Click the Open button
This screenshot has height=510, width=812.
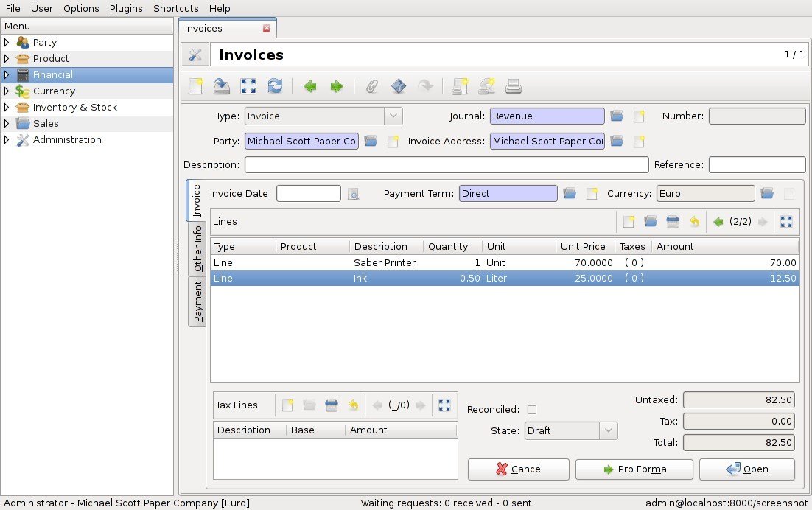[x=746, y=469]
